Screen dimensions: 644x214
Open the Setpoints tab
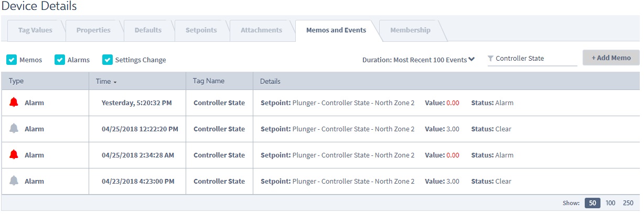point(201,30)
